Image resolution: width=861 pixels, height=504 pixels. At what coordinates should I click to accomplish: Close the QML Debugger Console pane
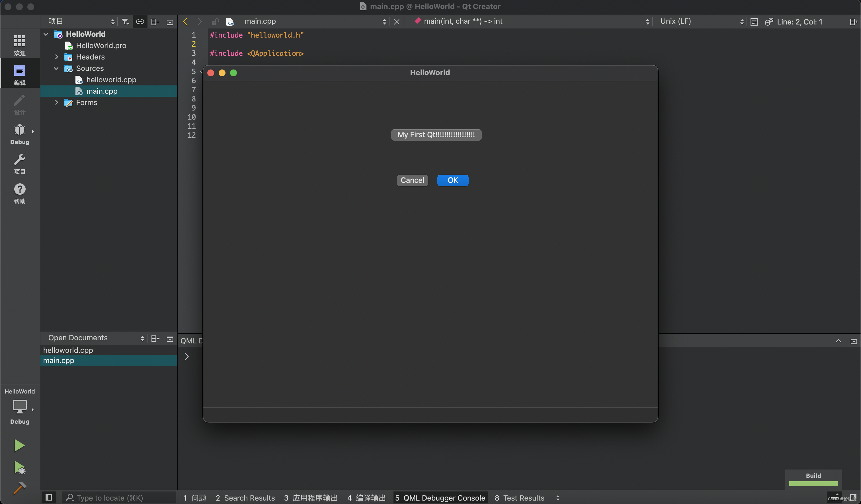[x=854, y=341]
